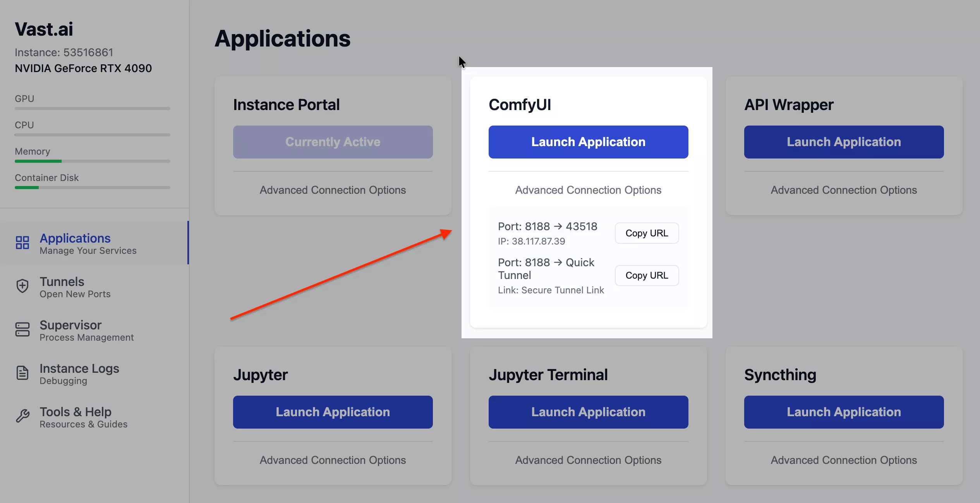
Task: Click the Link: Secure Tunnel Link text
Action: [551, 290]
